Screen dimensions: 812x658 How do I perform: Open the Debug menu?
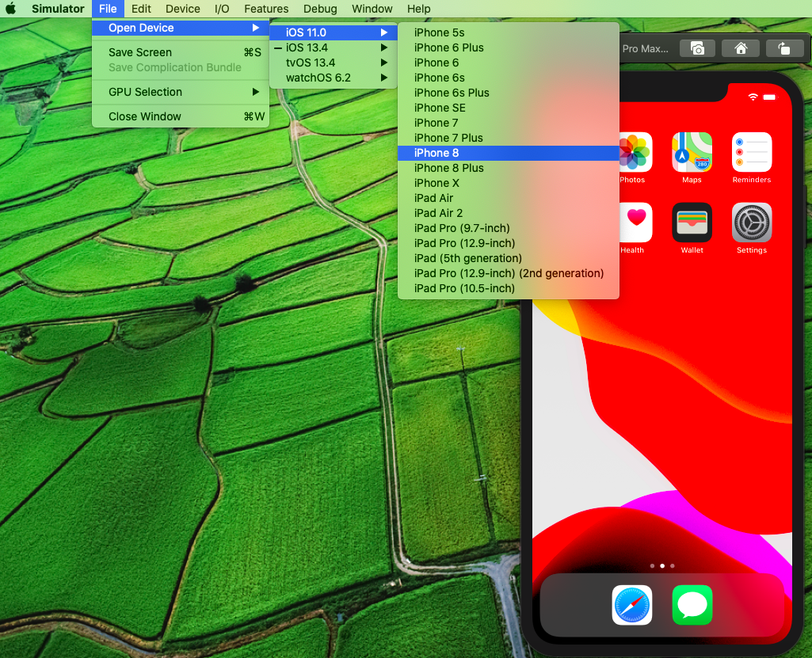320,9
